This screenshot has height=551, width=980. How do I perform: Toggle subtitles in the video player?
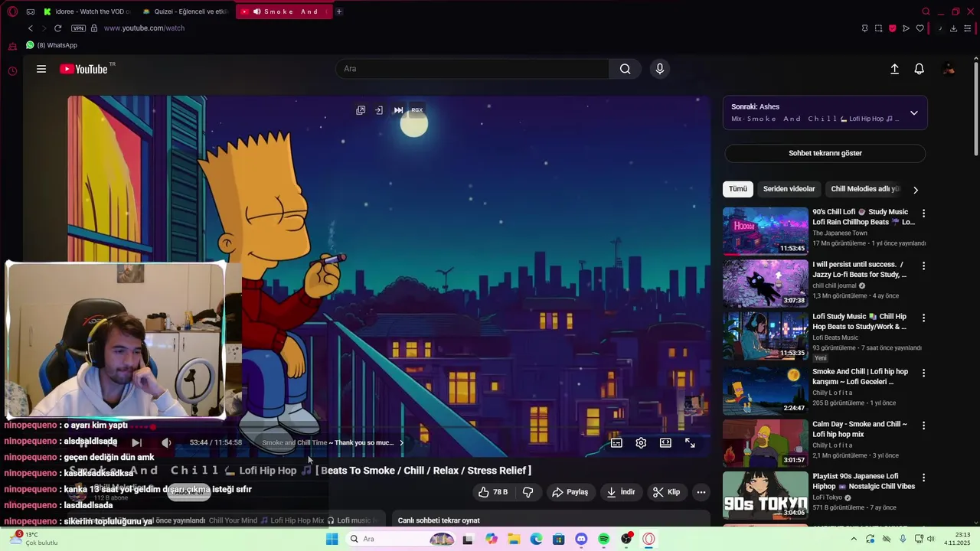(616, 443)
